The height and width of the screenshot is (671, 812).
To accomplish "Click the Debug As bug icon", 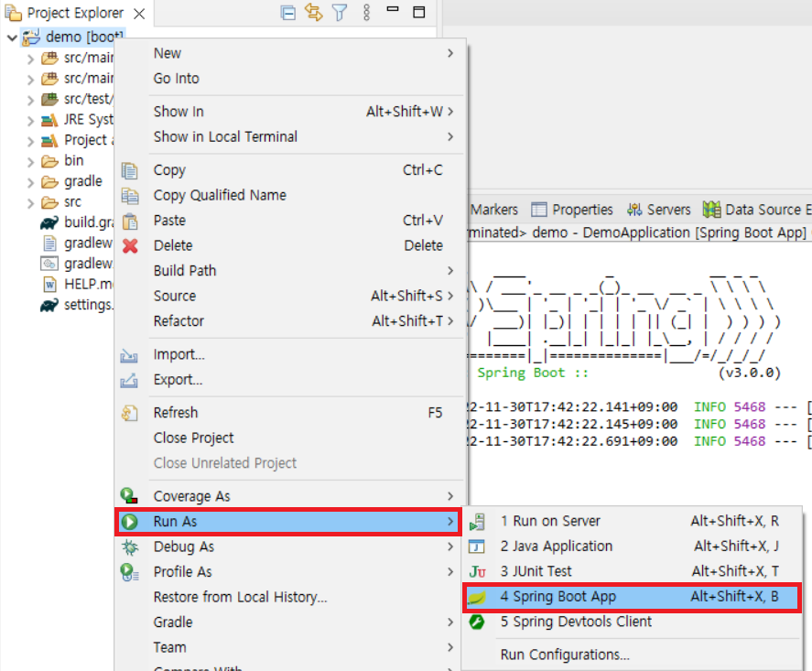I will pyautogui.click(x=129, y=547).
